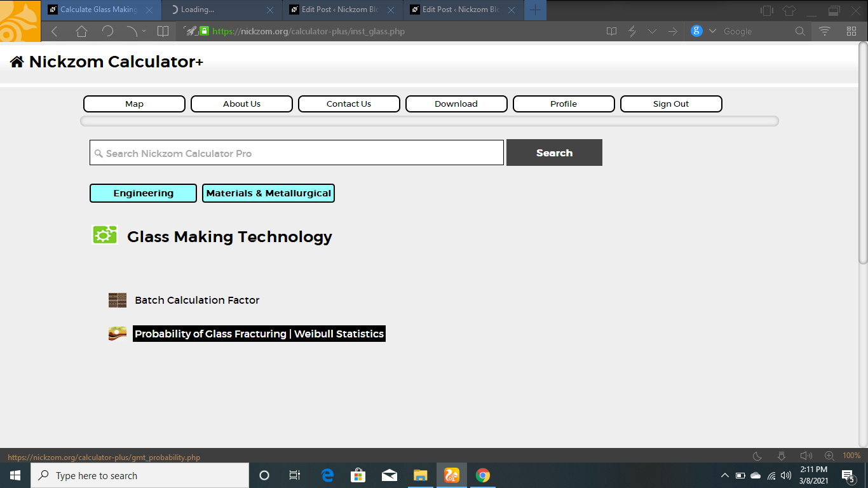Open the browser grid menu icon
Viewport: 868px width, 488px height.
[851, 31]
